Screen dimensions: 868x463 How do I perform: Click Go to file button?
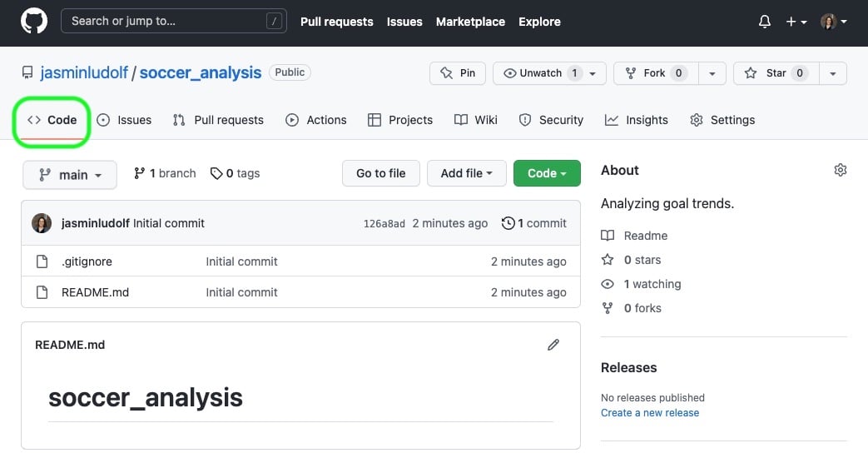pyautogui.click(x=381, y=173)
